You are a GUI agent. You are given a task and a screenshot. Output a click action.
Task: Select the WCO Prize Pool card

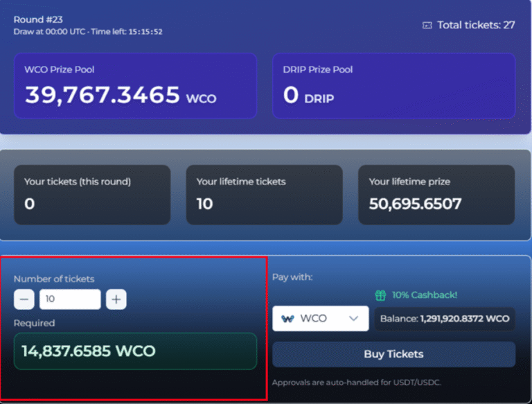135,85
